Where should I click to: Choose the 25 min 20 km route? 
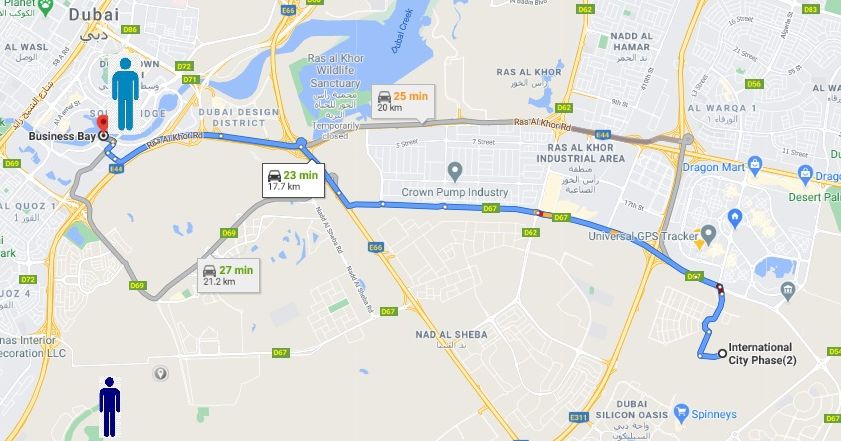403,101
